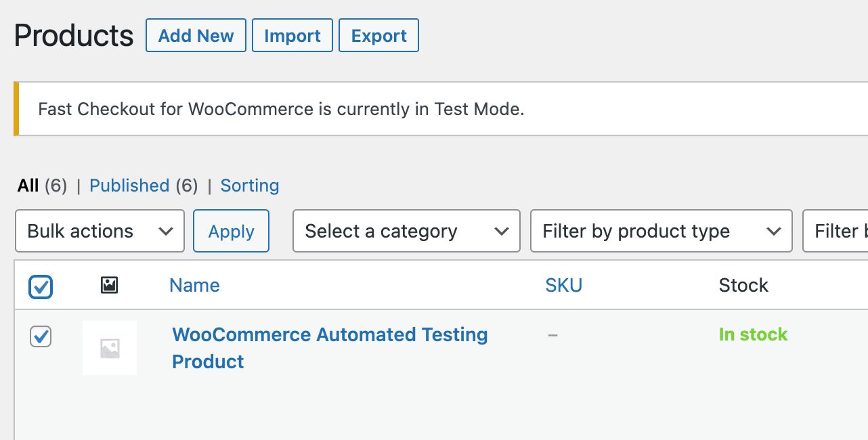Show only Published products
Screen dimensions: 868x440
click(129, 185)
